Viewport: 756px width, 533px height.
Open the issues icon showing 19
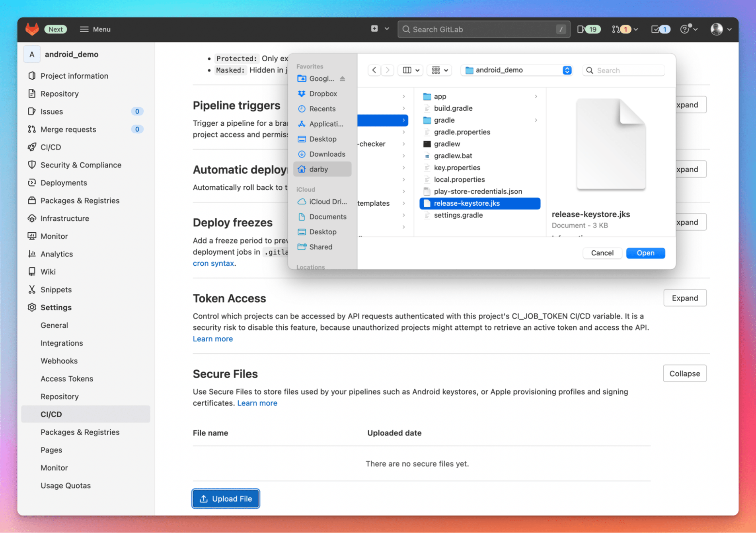588,29
